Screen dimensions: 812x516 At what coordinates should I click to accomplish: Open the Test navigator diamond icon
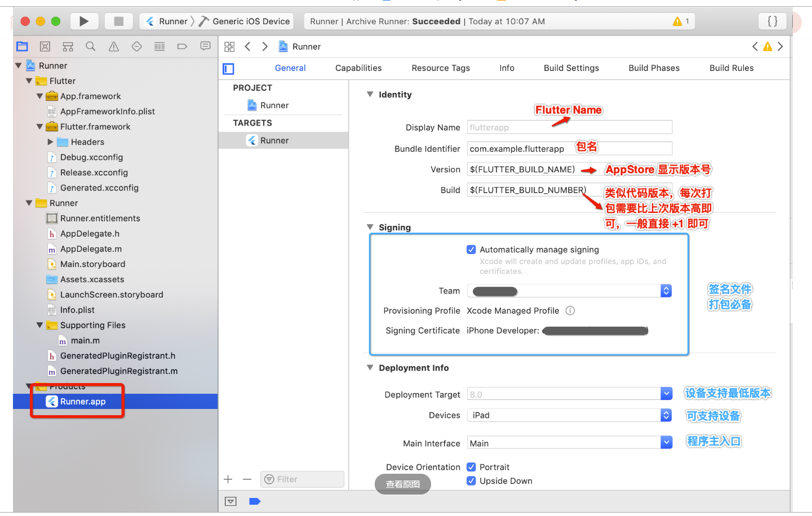tap(136, 47)
